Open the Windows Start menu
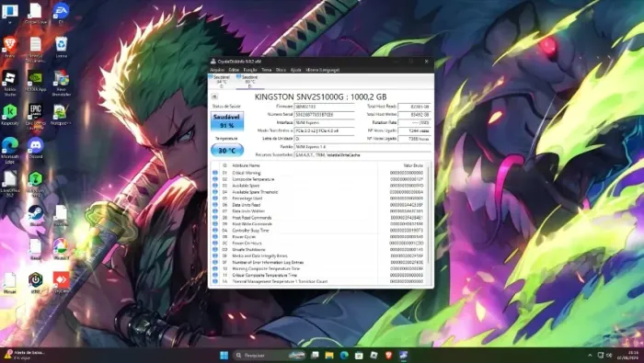Image resolution: width=644 pixels, height=363 pixels. tap(224, 356)
